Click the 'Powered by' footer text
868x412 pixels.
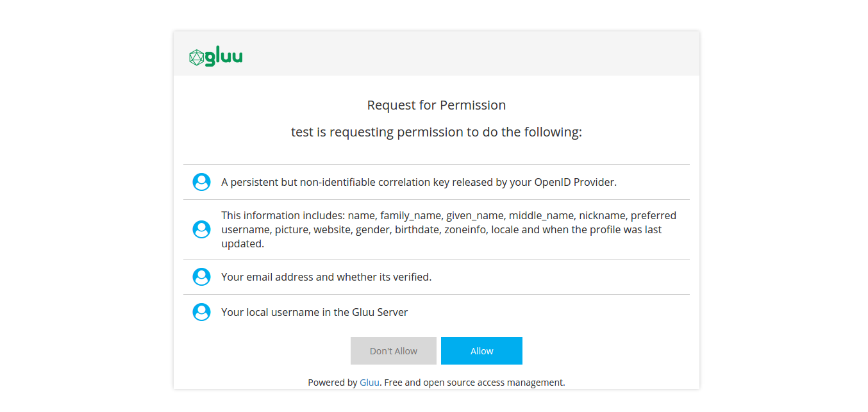332,383
